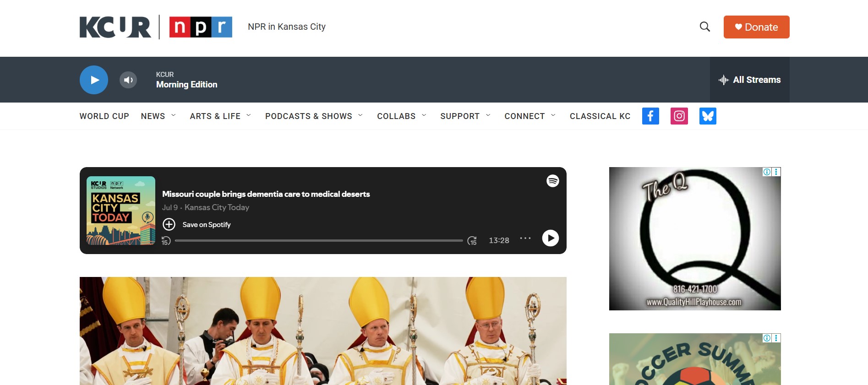Screen dimensions: 868x385
Task: Open the Soccer Summer ad
Action: pyautogui.click(x=695, y=359)
